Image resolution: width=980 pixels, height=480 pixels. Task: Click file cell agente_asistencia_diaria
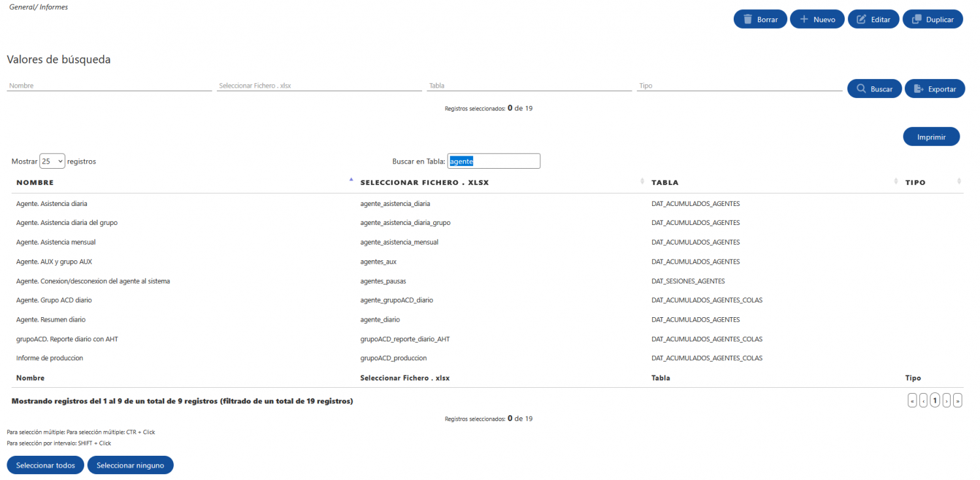(395, 203)
